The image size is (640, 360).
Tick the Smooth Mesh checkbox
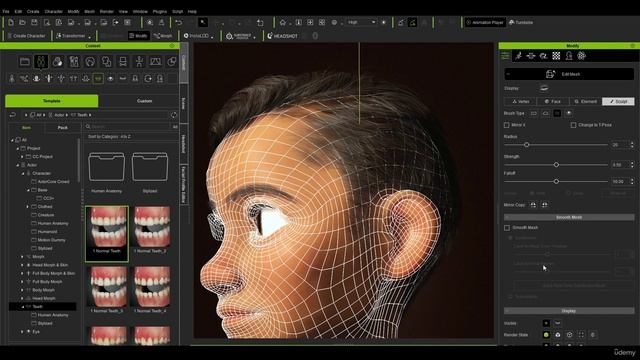[507, 227]
